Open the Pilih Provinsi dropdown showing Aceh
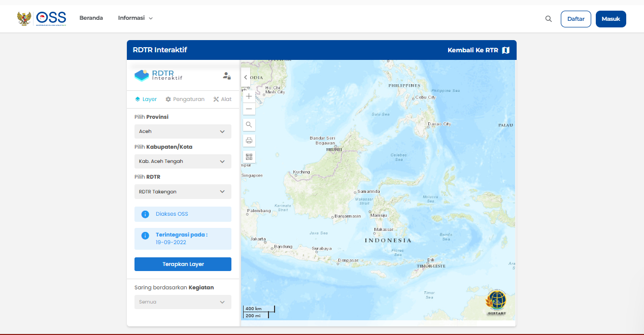This screenshot has width=644, height=335. (x=183, y=131)
